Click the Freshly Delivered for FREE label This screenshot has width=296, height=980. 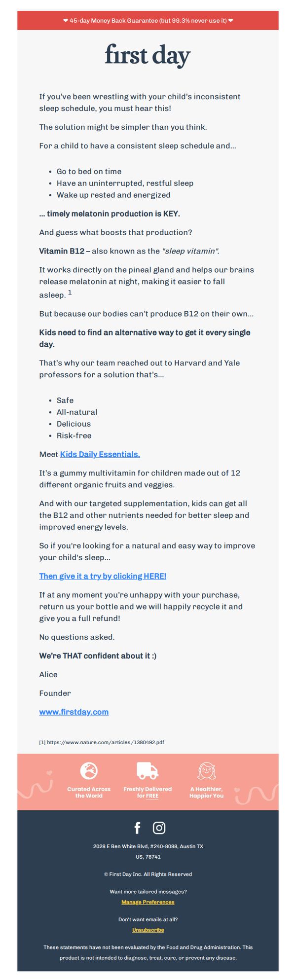148,792
